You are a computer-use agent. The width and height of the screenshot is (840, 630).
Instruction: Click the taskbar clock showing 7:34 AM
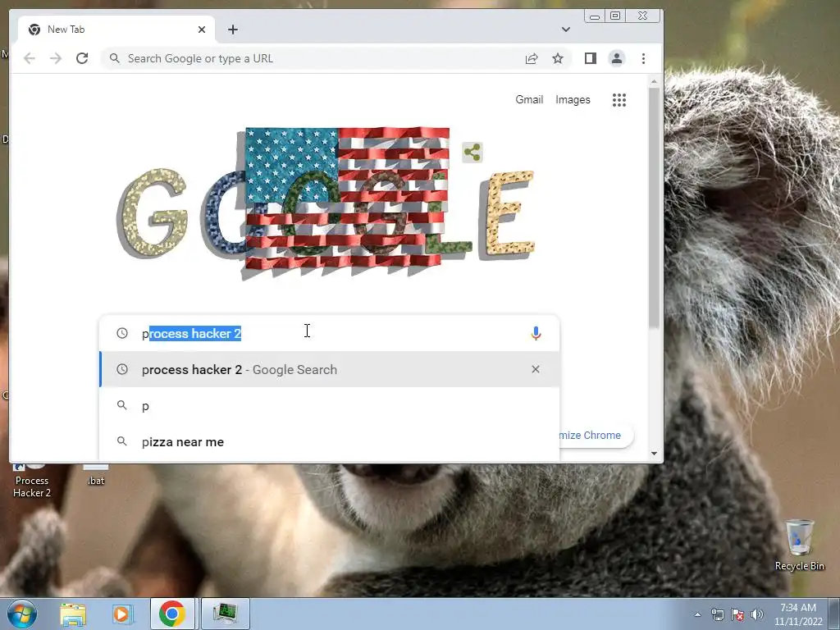[798, 614]
